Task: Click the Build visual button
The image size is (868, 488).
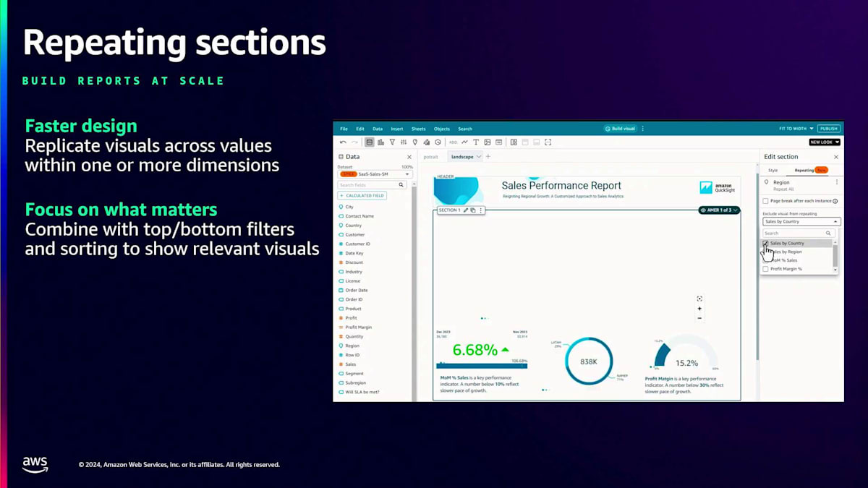Action: pyautogui.click(x=620, y=129)
